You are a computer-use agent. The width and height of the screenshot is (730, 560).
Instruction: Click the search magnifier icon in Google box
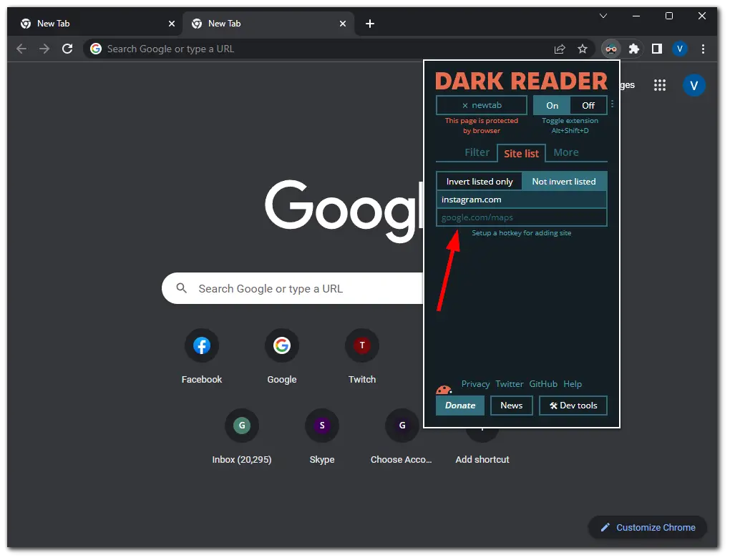(x=182, y=288)
